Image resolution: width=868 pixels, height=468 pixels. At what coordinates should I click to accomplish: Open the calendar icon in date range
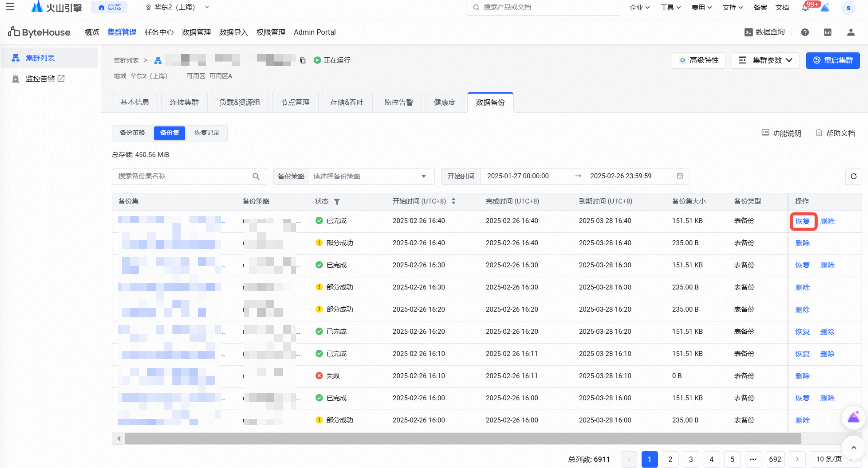680,176
